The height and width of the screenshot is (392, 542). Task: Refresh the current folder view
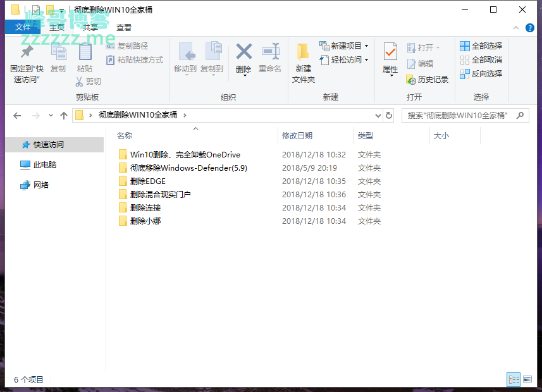389,115
